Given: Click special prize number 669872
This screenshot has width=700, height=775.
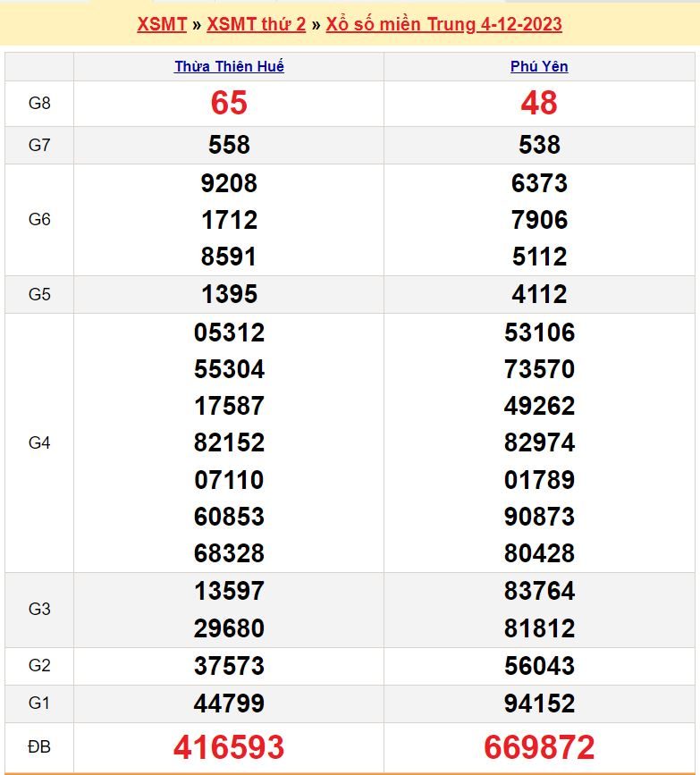Looking at the screenshot, I should (539, 747).
